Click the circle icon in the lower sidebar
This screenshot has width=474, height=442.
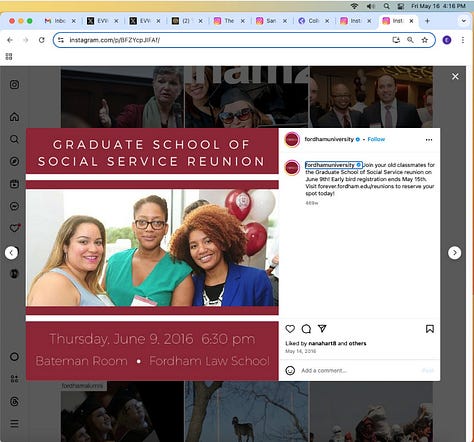pos(14,357)
